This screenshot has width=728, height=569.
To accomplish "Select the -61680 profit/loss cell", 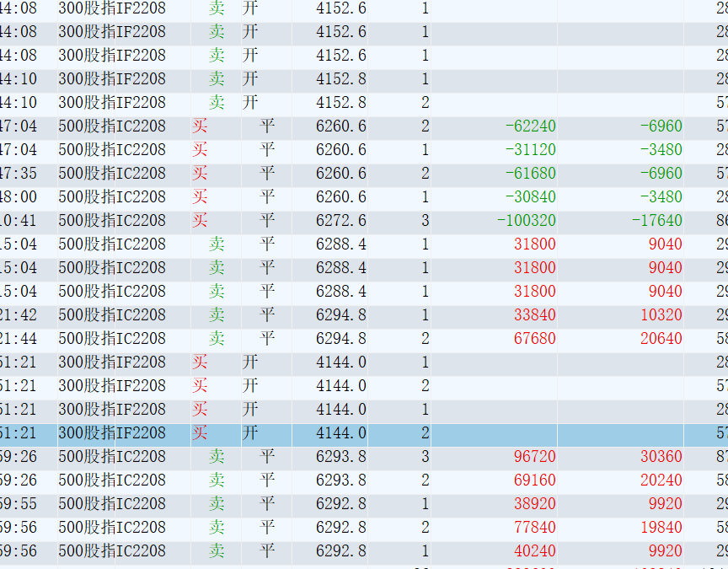I will coord(530,174).
